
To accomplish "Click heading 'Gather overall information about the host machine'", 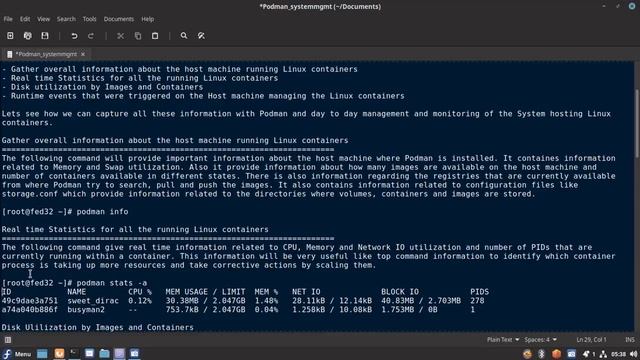I will point(175,141).
